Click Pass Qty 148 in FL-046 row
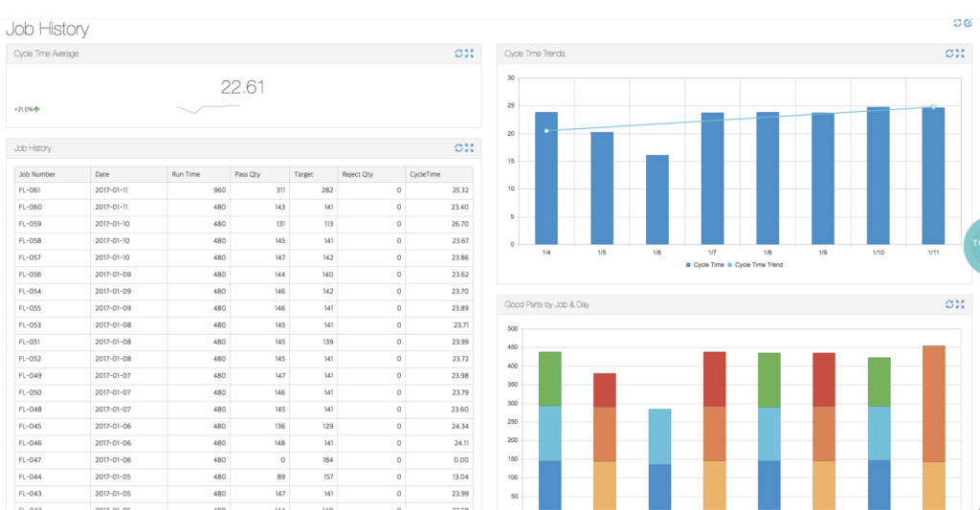 [x=280, y=443]
